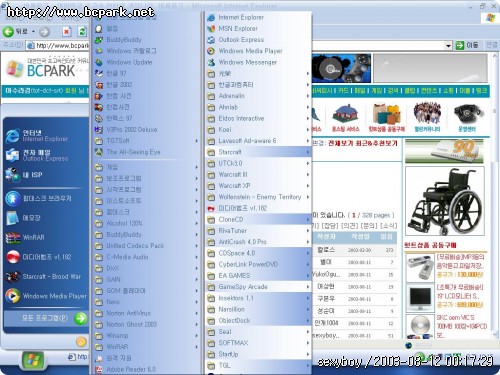Open the Alcohol 120% folder
The image size is (500, 375).
[x=147, y=223]
